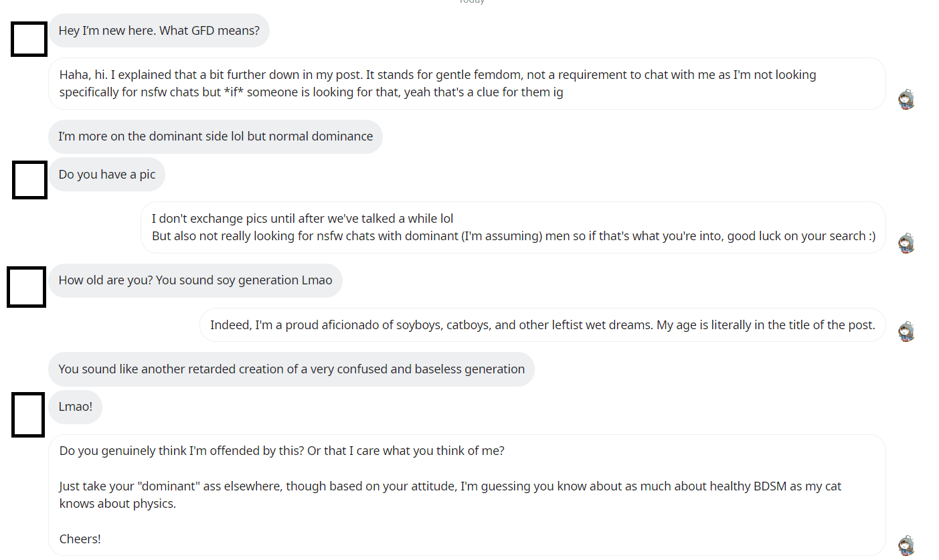This screenshot has height=560, width=939.
Task: Click the blacked-out avatar near 'Do you have a pic'
Action: (x=29, y=179)
